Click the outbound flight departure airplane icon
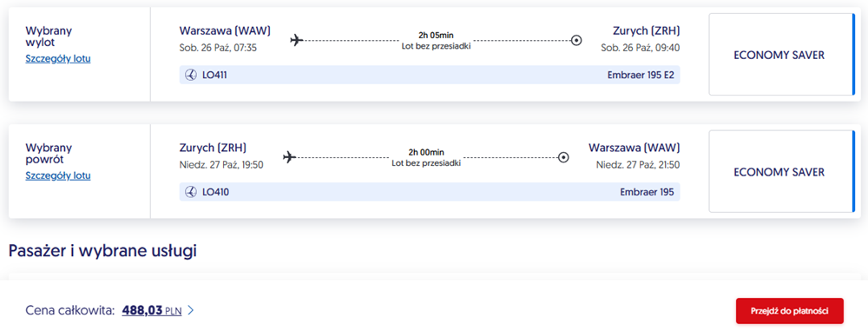This screenshot has width=868, height=331. click(297, 41)
